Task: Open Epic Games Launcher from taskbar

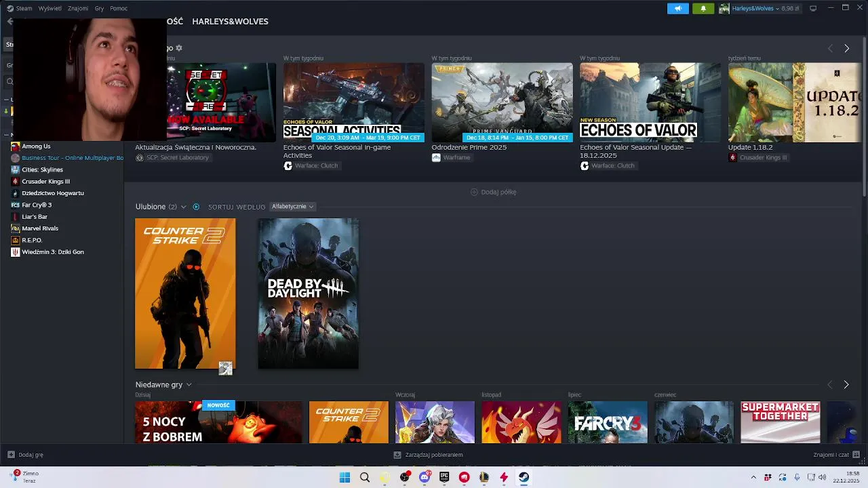Action: (444, 477)
